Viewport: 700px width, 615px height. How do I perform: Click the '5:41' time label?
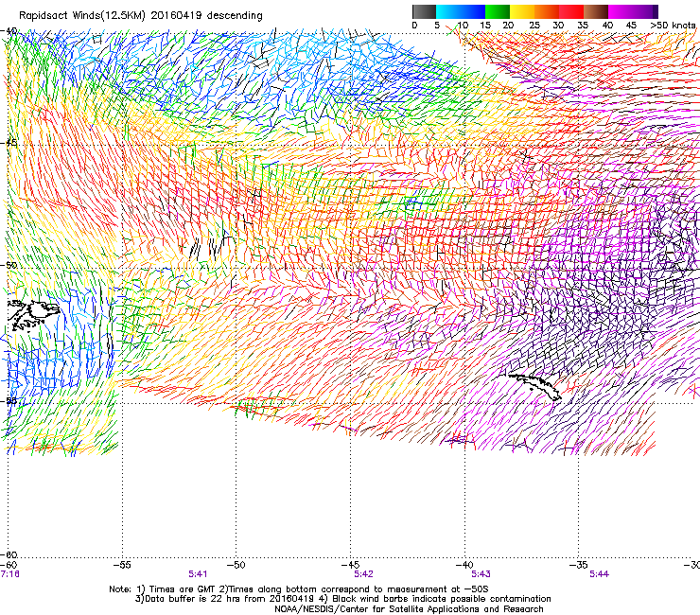[x=198, y=574]
